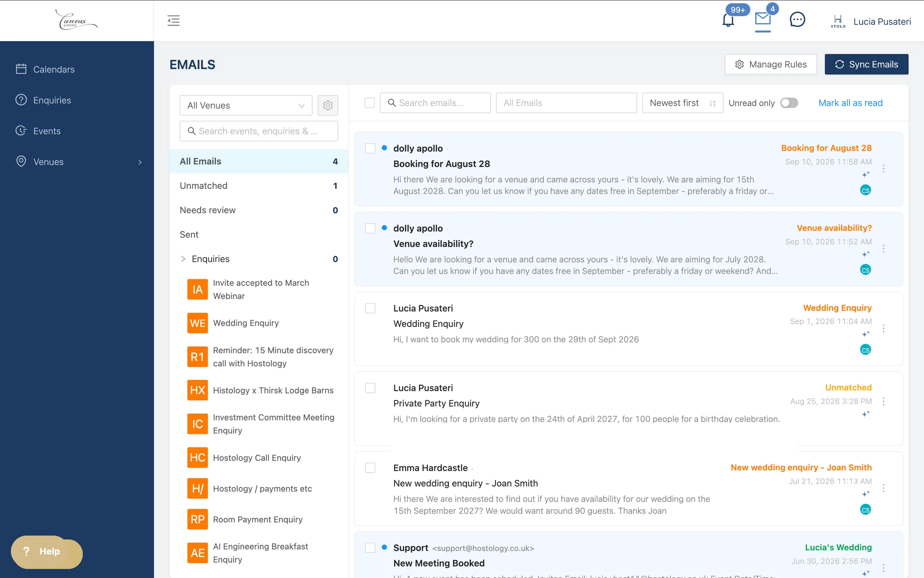Click CS avatar on New wedding enquiry email
This screenshot has height=578, width=924.
[x=865, y=510]
